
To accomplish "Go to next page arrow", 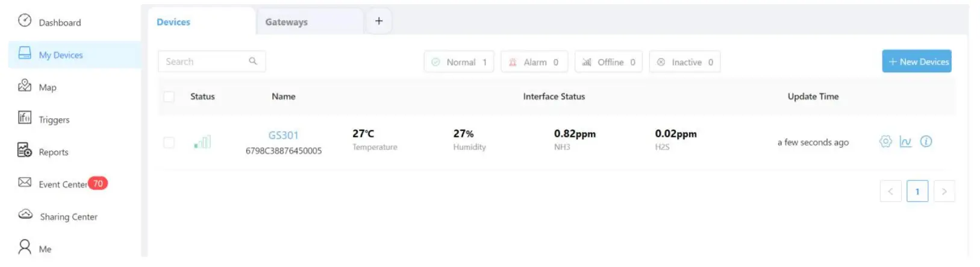I will point(944,191).
